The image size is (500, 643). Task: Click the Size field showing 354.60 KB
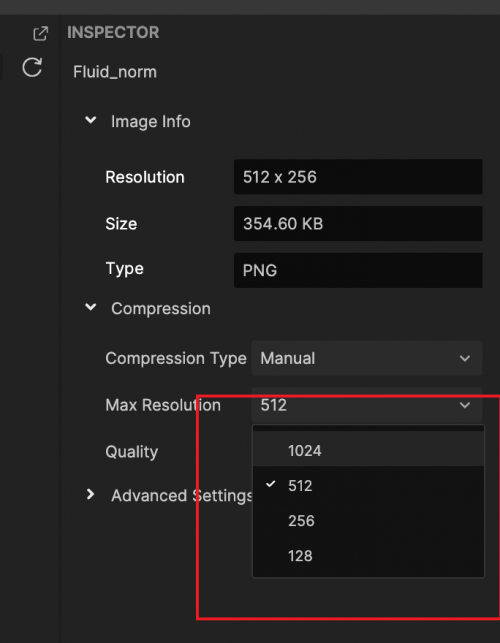358,223
